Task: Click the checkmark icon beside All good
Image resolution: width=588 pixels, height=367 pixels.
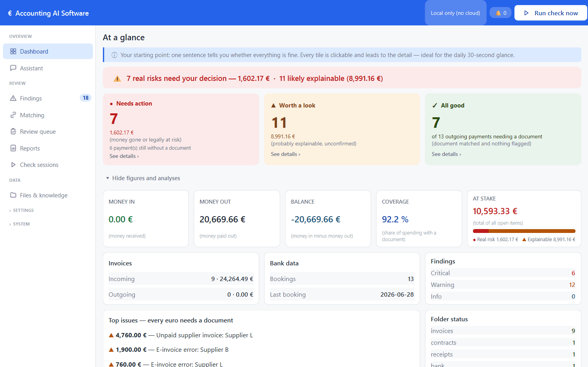Action: tap(435, 106)
